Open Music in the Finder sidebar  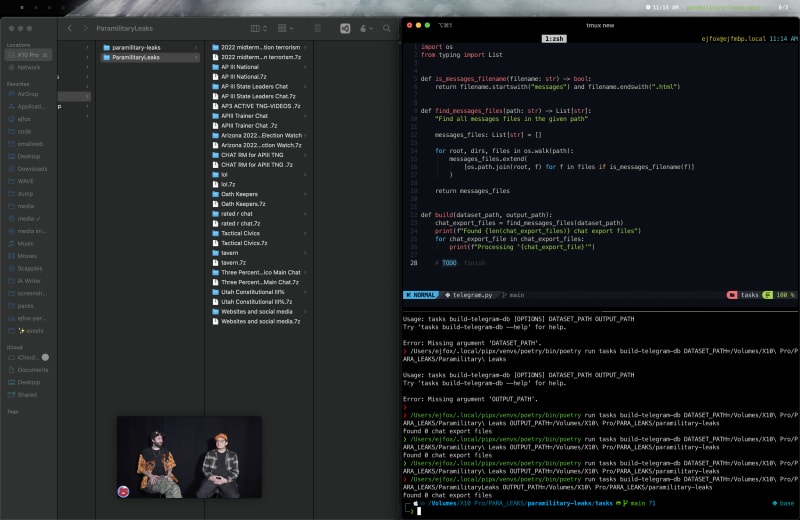coord(28,243)
